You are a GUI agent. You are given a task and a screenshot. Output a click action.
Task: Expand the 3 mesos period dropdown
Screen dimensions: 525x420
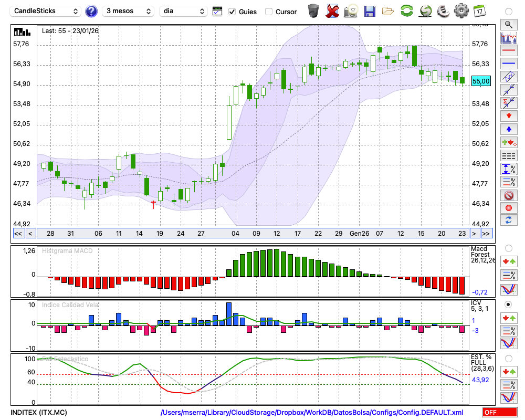[128, 11]
